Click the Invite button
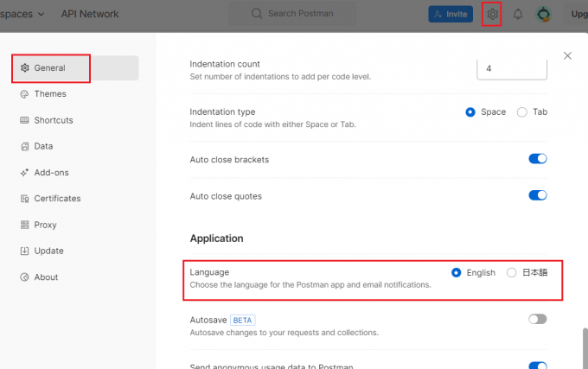Viewport: 588px width, 369px height. tap(451, 14)
